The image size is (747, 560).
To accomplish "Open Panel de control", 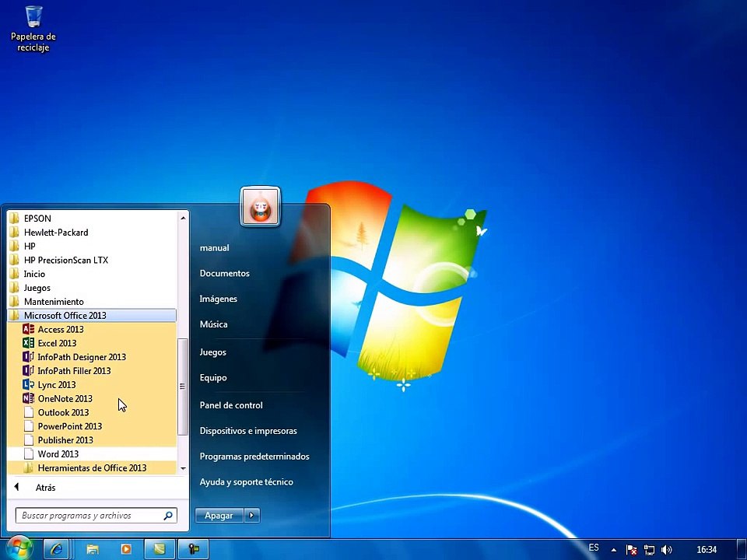I will point(231,405).
